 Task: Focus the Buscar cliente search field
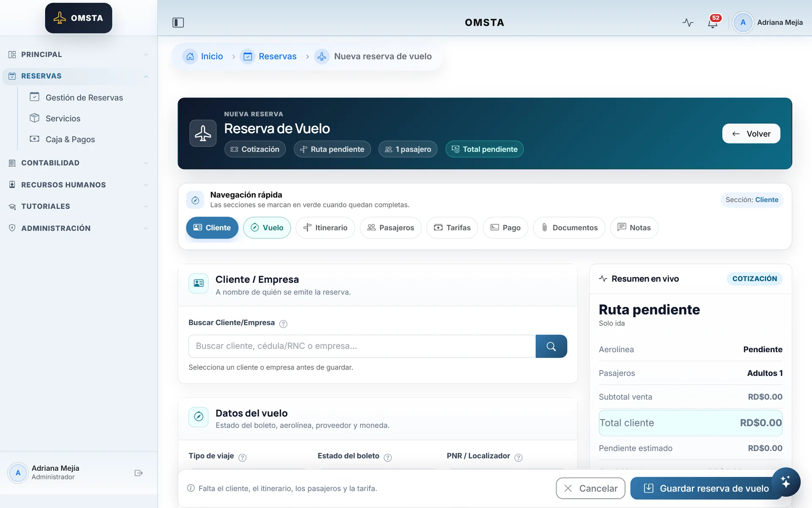pos(362,346)
